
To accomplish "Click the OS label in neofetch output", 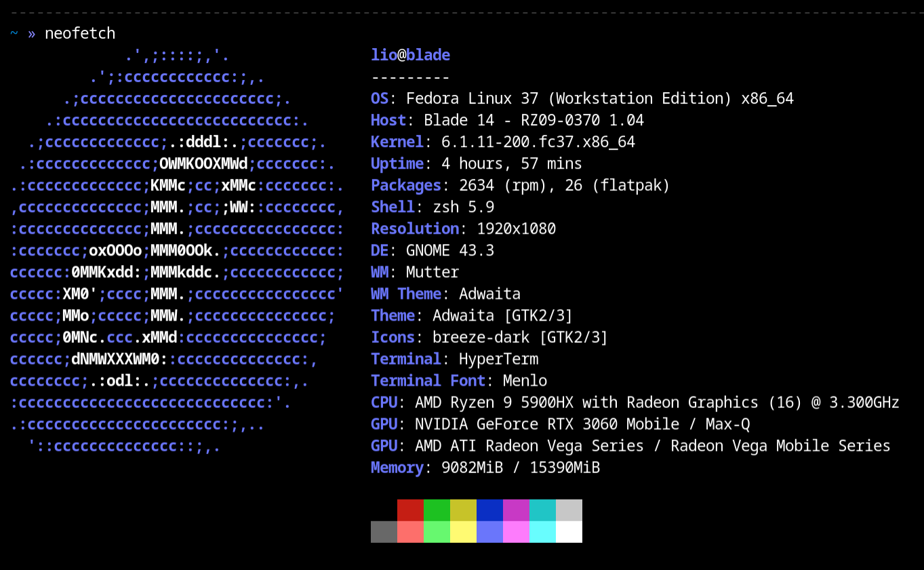I will (380, 98).
